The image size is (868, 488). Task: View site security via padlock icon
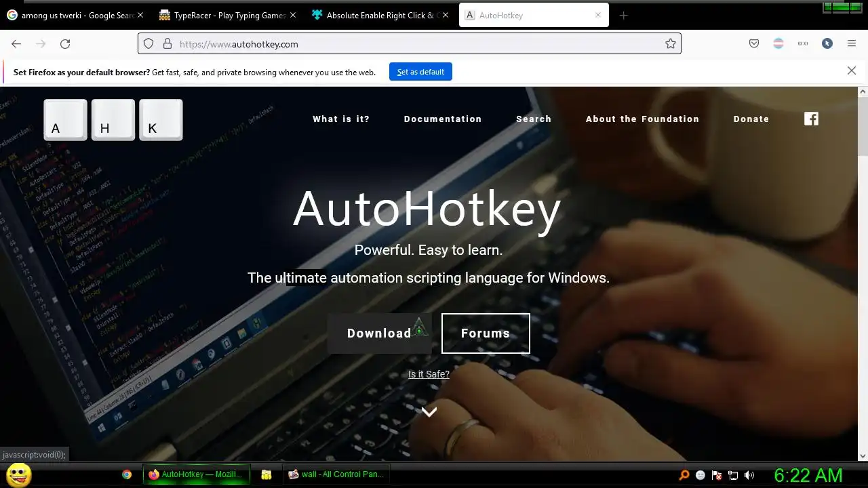point(167,44)
